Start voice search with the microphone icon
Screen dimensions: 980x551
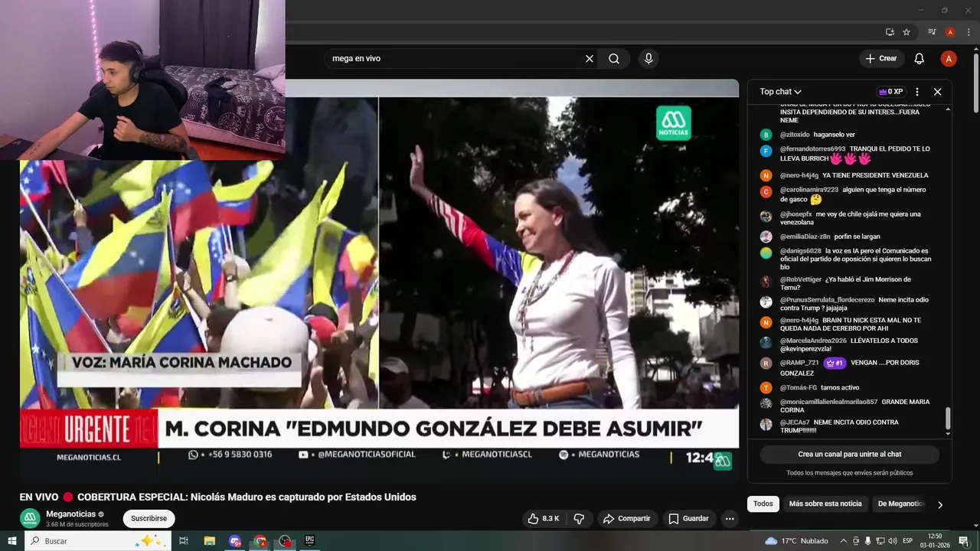(x=648, y=59)
